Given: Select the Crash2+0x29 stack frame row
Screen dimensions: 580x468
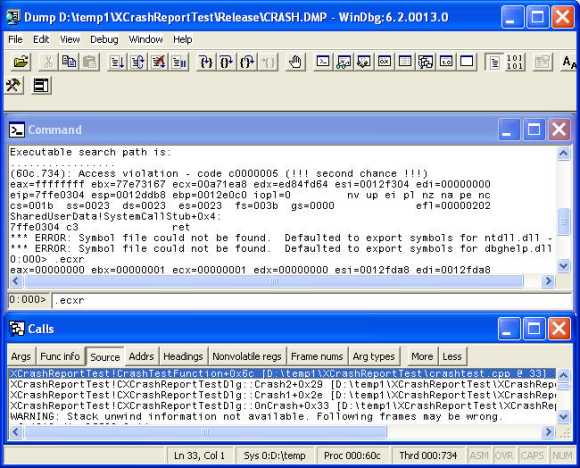Looking at the screenshot, I should [282, 384].
